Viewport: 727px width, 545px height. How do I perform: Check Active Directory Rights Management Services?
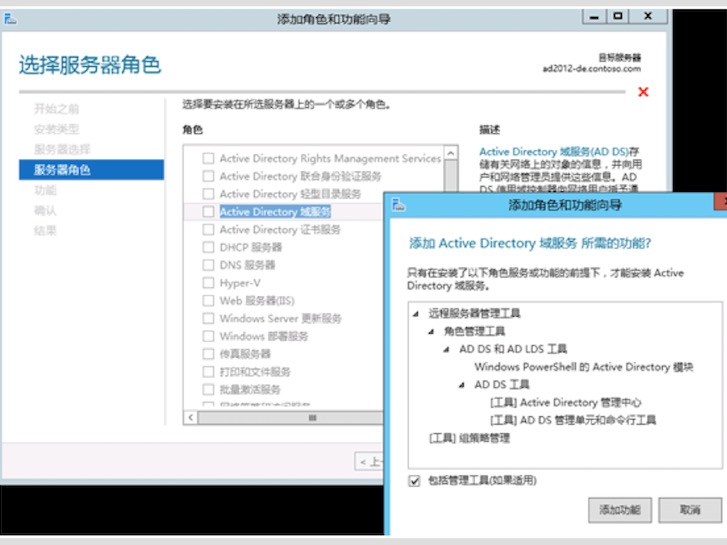click(208, 159)
